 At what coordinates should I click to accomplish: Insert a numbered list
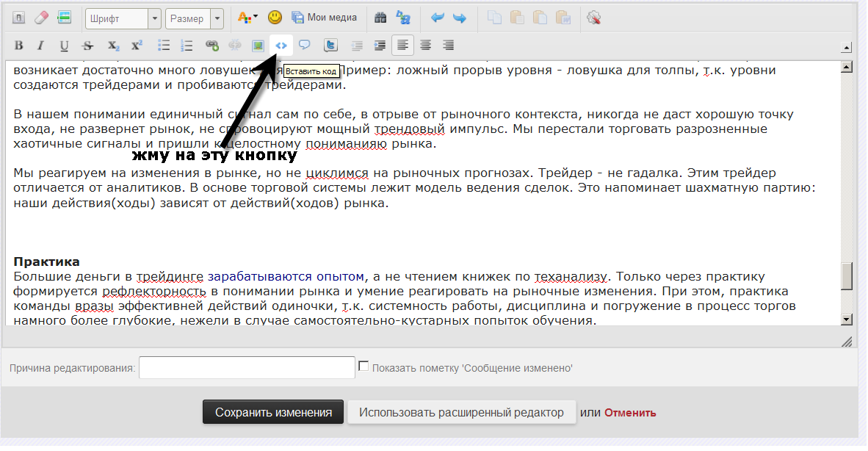pos(187,46)
